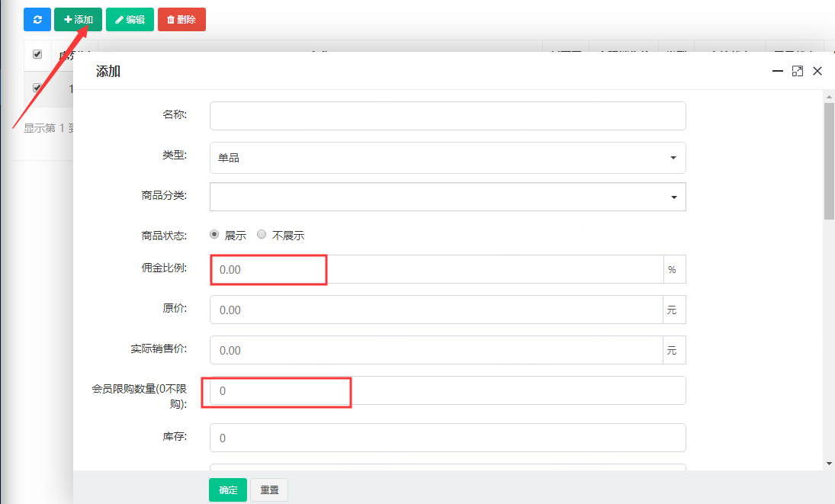Image resolution: width=835 pixels, height=504 pixels.
Task: Click the 确定 confirm button
Action: tap(228, 490)
